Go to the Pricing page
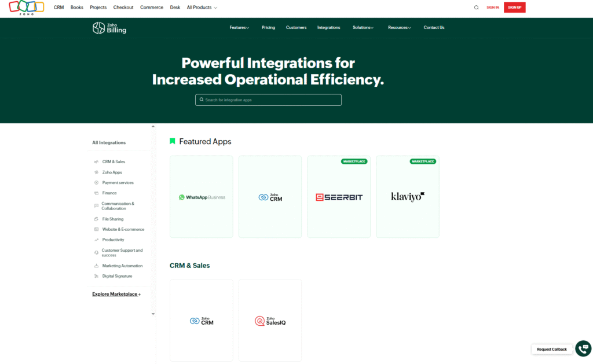Screen dimensions: 593x364 [x=268, y=28]
